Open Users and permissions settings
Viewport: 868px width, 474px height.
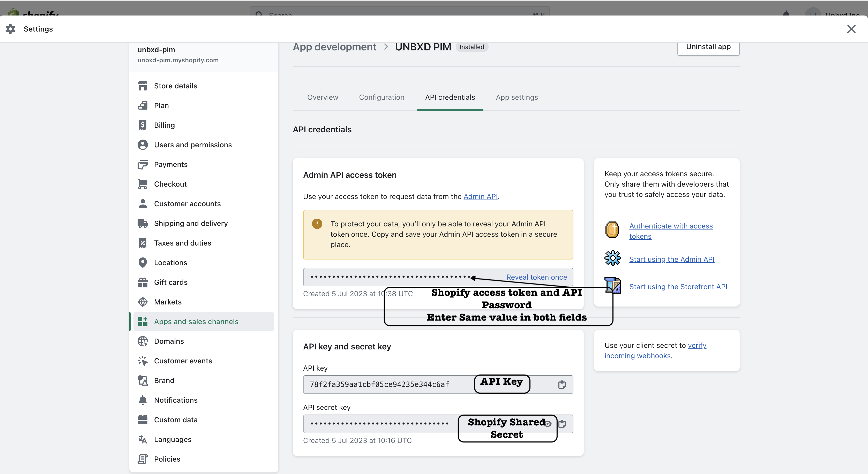(204, 145)
